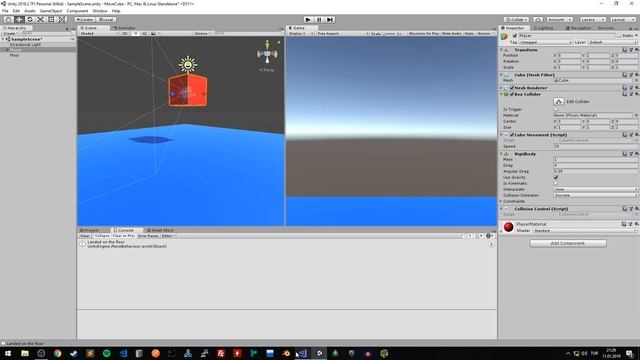Toggle the 2D scene view button
640x360 pixels.
point(125,33)
